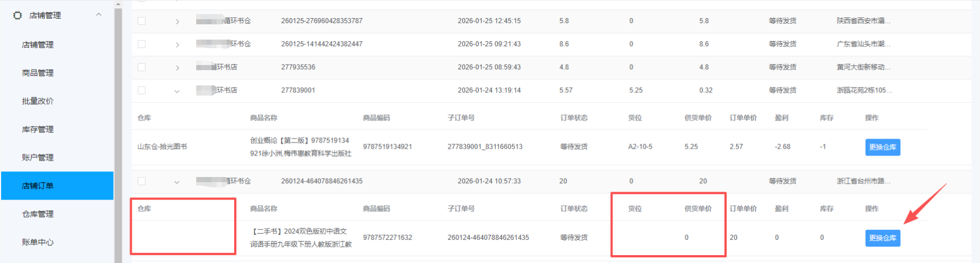The image size is (980, 263).
Task: Click 更换仓库 for 二手书 order item
Action: [x=883, y=238]
